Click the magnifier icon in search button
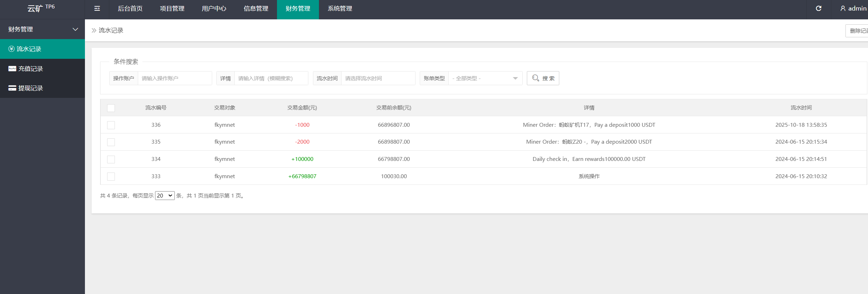The height and width of the screenshot is (294, 868). coord(535,78)
